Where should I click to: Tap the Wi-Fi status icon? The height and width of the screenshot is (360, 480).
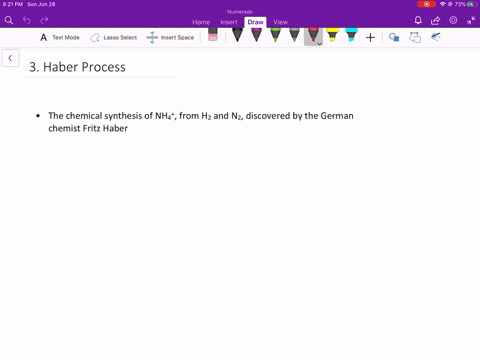tap(443, 4)
